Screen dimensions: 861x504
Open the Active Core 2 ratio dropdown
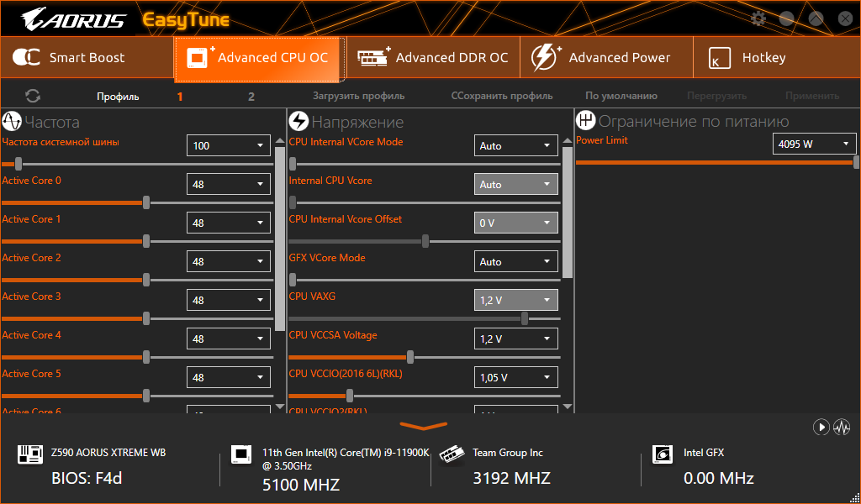(229, 261)
